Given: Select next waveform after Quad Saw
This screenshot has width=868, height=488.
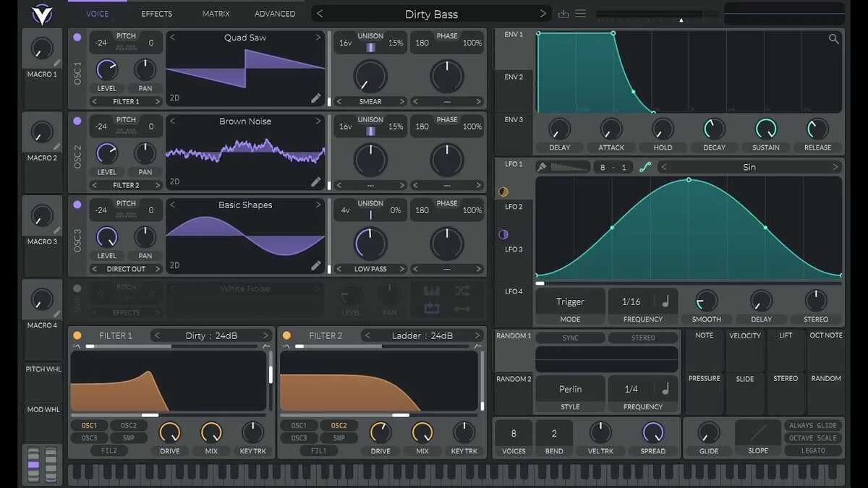Looking at the screenshot, I should click(318, 38).
